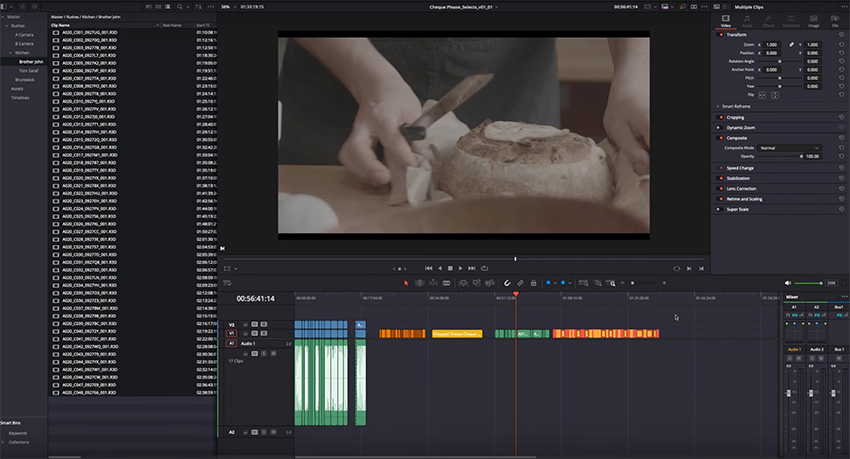This screenshot has height=459, width=850.
Task: Open the Composite Mode dropdown
Action: pyautogui.click(x=788, y=147)
